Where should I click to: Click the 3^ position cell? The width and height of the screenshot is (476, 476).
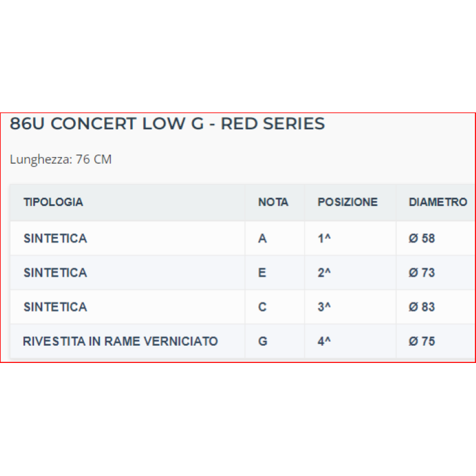point(324,307)
